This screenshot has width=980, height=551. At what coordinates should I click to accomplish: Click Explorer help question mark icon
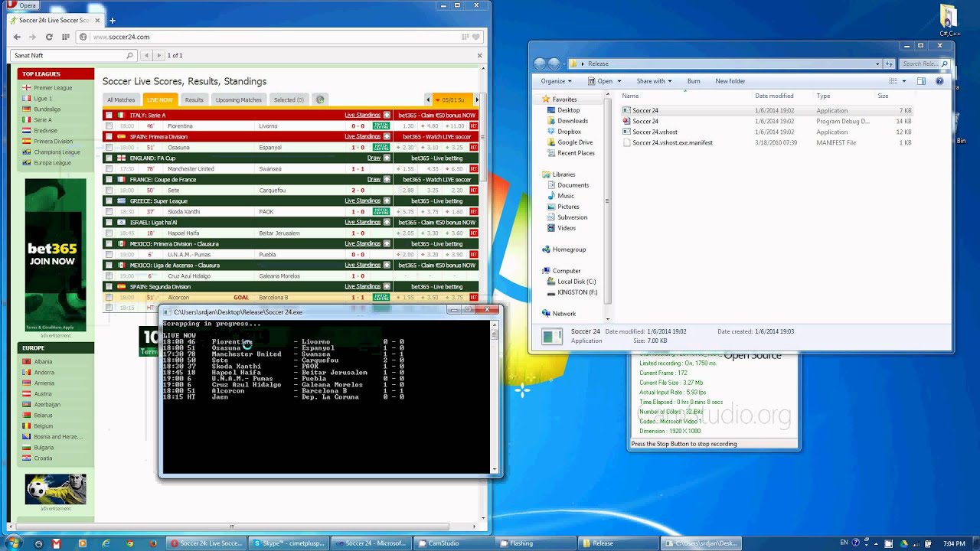click(x=939, y=81)
